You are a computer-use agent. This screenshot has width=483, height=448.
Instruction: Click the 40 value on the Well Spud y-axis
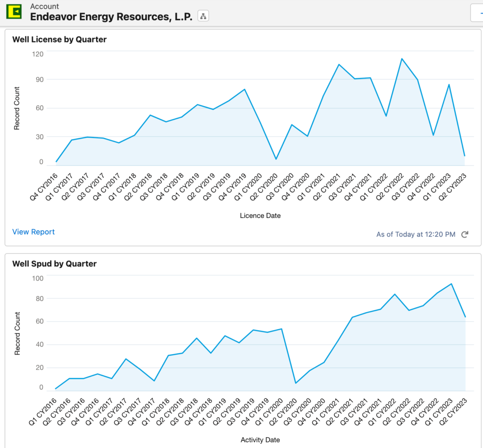click(40, 345)
